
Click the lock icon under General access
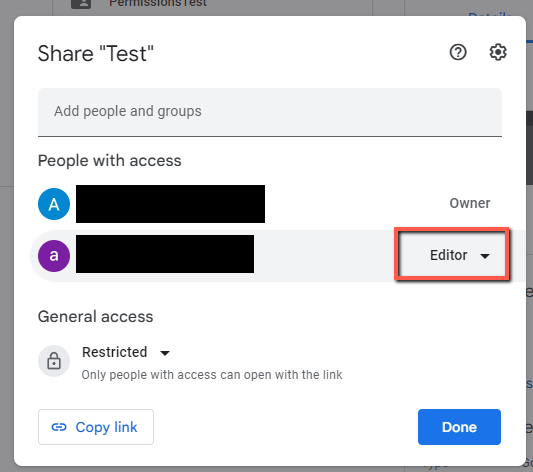pyautogui.click(x=54, y=361)
